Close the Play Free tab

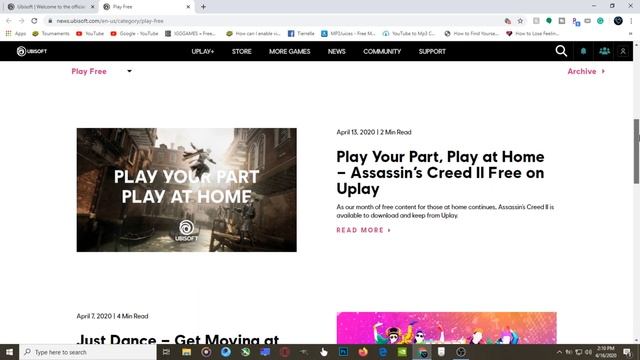click(x=188, y=7)
